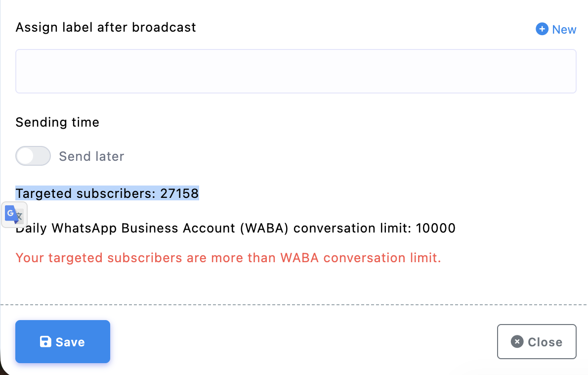Image resolution: width=588 pixels, height=375 pixels.
Task: Open the Assign label after broadcast field
Action: tap(295, 71)
